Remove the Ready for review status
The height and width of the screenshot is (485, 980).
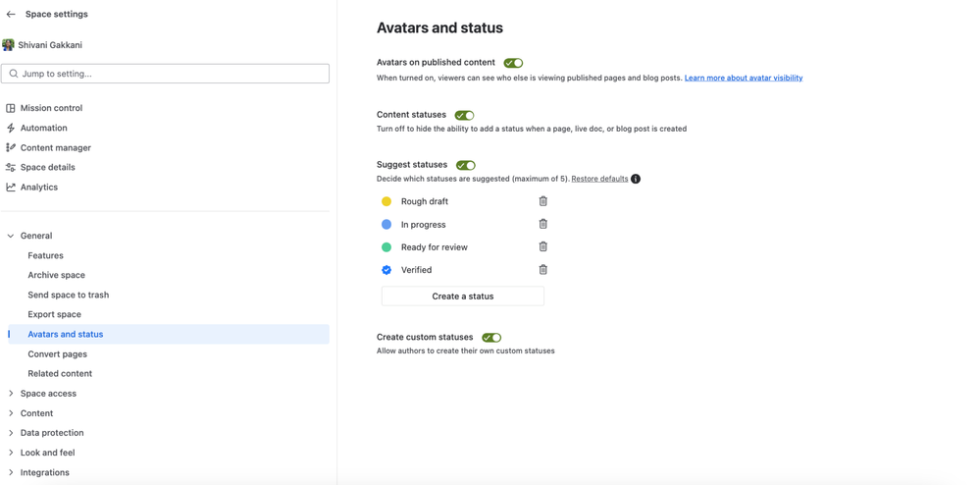542,246
